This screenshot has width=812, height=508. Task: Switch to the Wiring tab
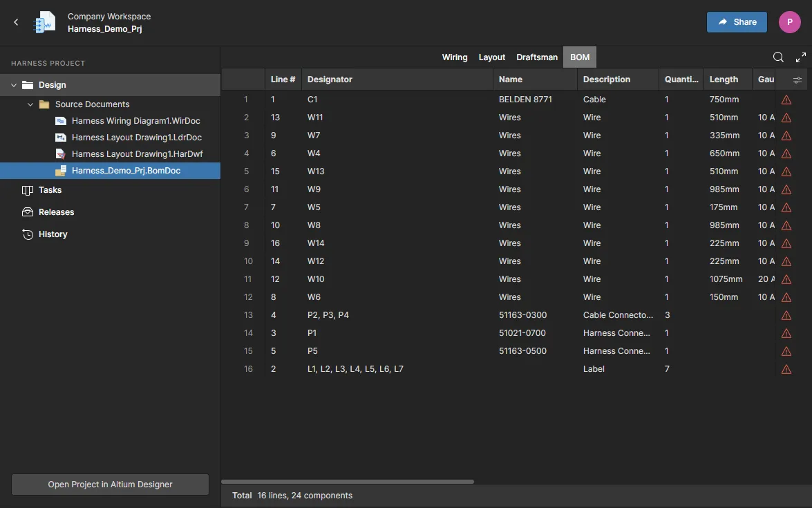point(455,57)
